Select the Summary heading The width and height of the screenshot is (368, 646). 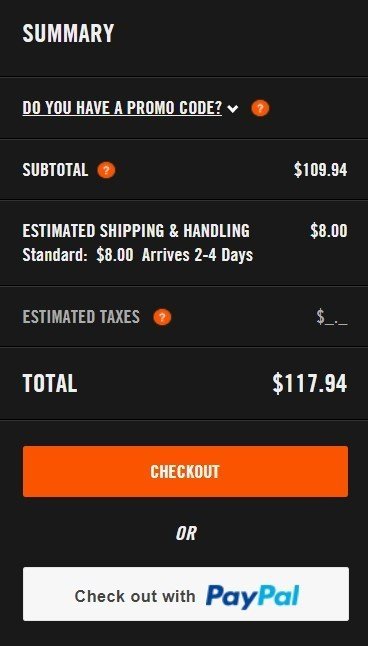point(68,33)
